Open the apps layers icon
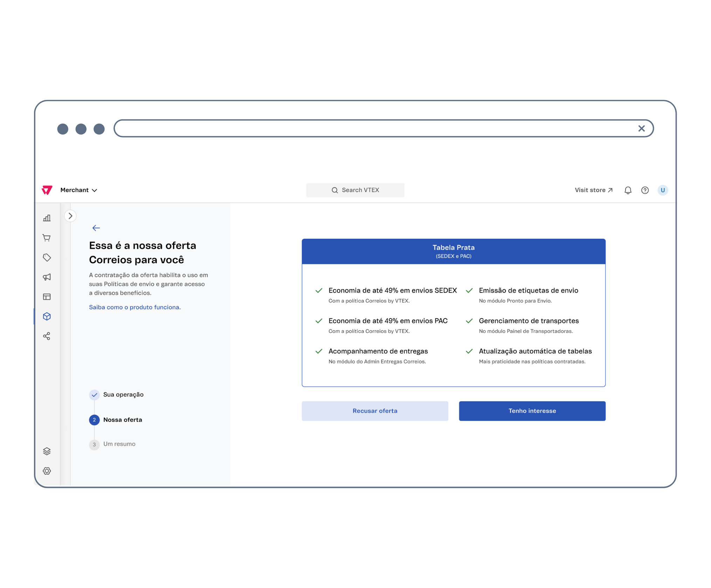Screen dimensions: 711x588 coord(47,451)
